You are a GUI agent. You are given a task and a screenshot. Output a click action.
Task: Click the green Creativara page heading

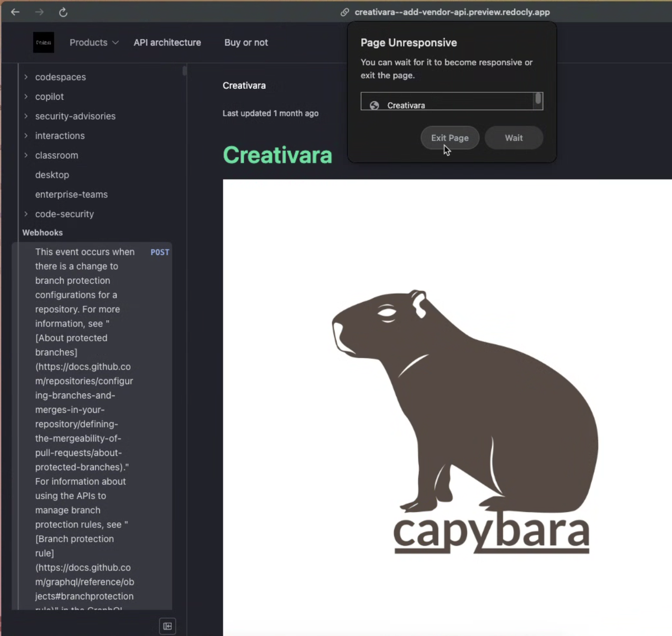tap(277, 155)
